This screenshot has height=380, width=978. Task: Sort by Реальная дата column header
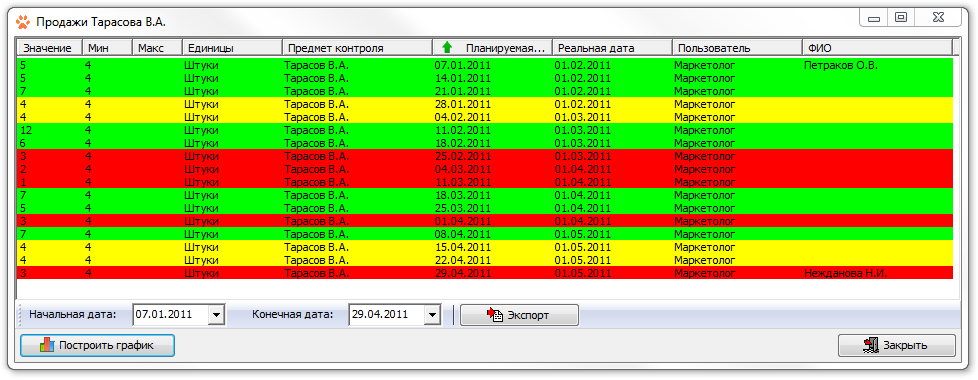[x=612, y=48]
